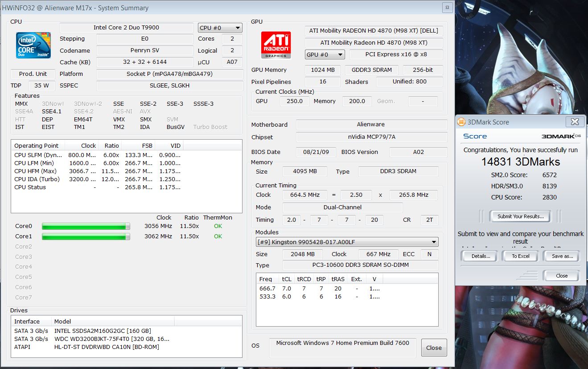The height and width of the screenshot is (369, 588).
Task: Click the SLGEE, SLGKH SSPEC field
Action: click(x=169, y=86)
